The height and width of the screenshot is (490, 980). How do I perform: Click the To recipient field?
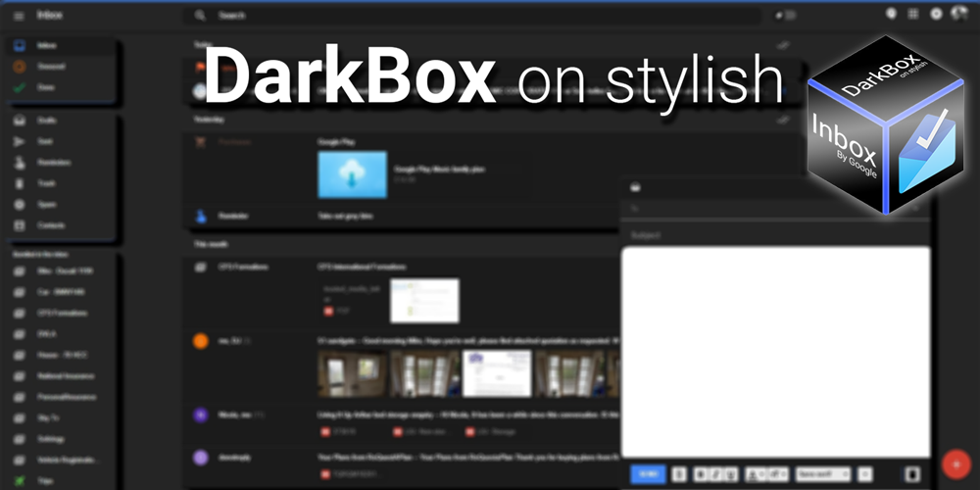[775, 208]
